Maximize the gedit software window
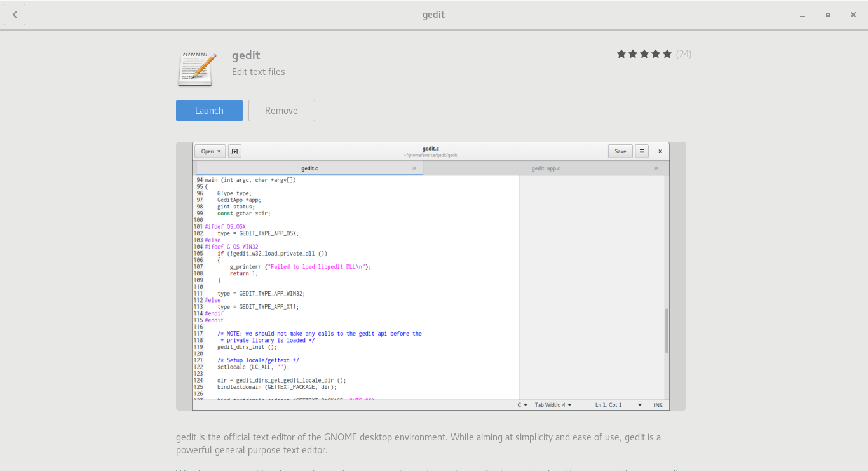The image size is (868, 471). tap(828, 15)
